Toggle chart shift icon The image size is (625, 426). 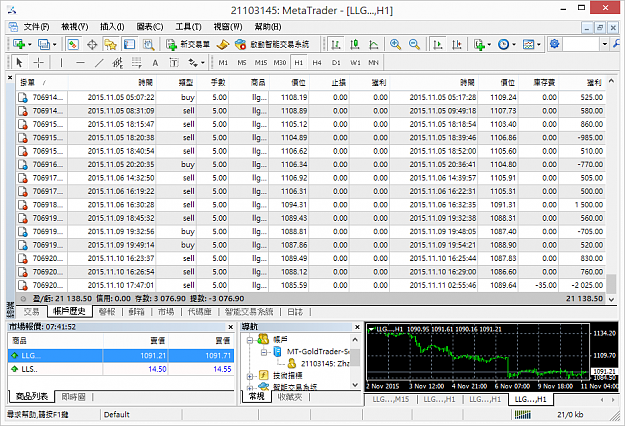(x=457, y=44)
